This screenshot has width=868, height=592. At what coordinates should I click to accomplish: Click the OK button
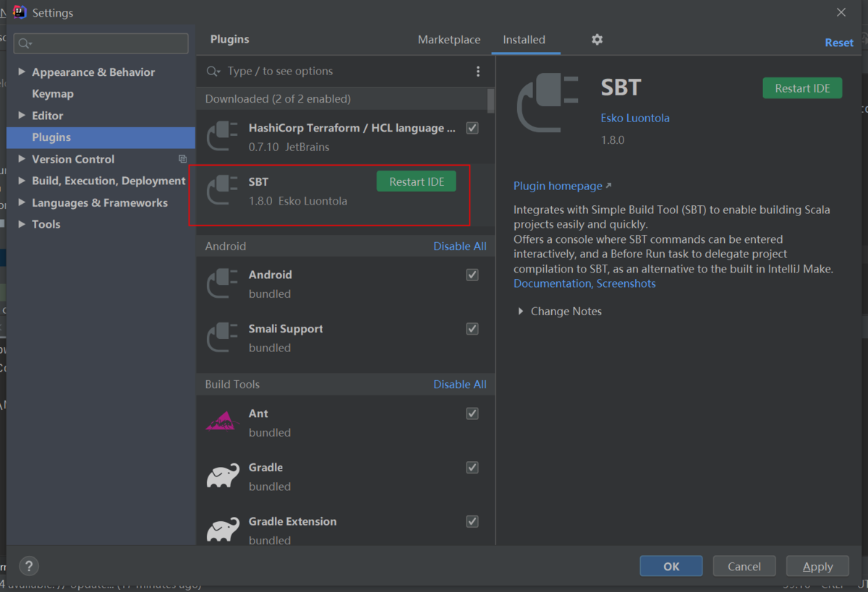(671, 566)
